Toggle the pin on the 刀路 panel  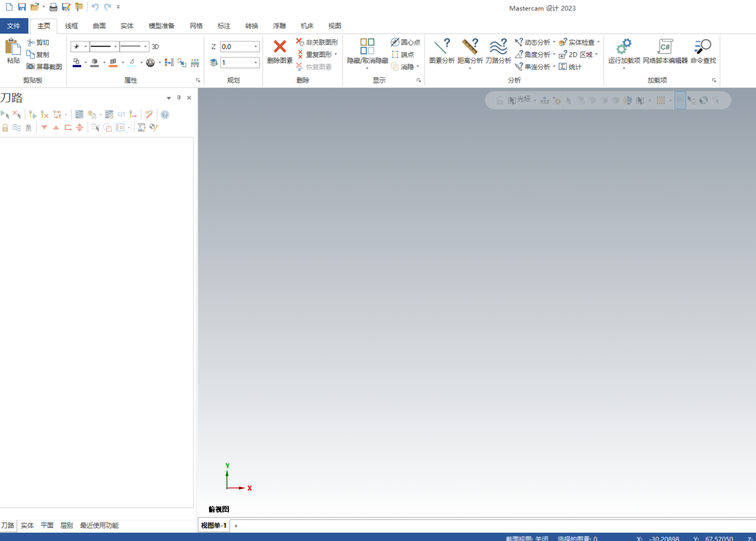(179, 98)
